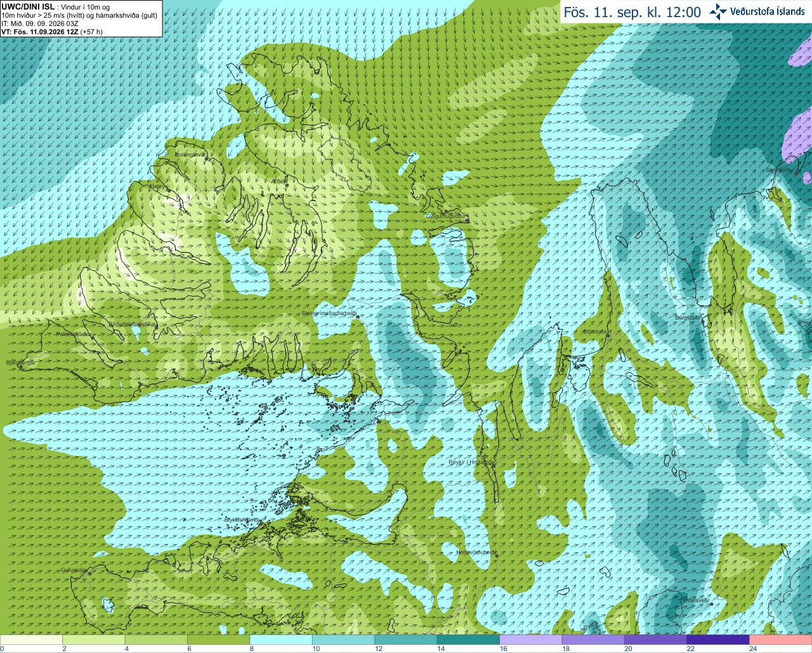This screenshot has width=812, height=653.
Task: Click the UWC/DINI ISL title box
Action: tap(81, 18)
